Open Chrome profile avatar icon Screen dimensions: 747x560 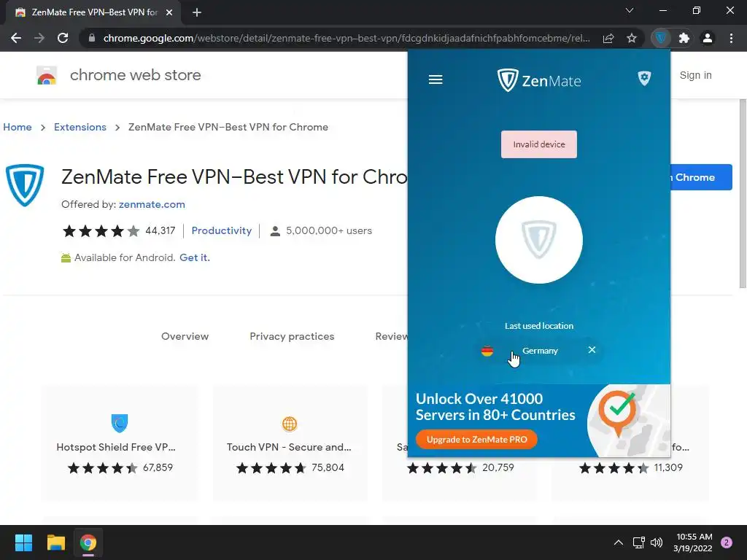[x=708, y=38]
